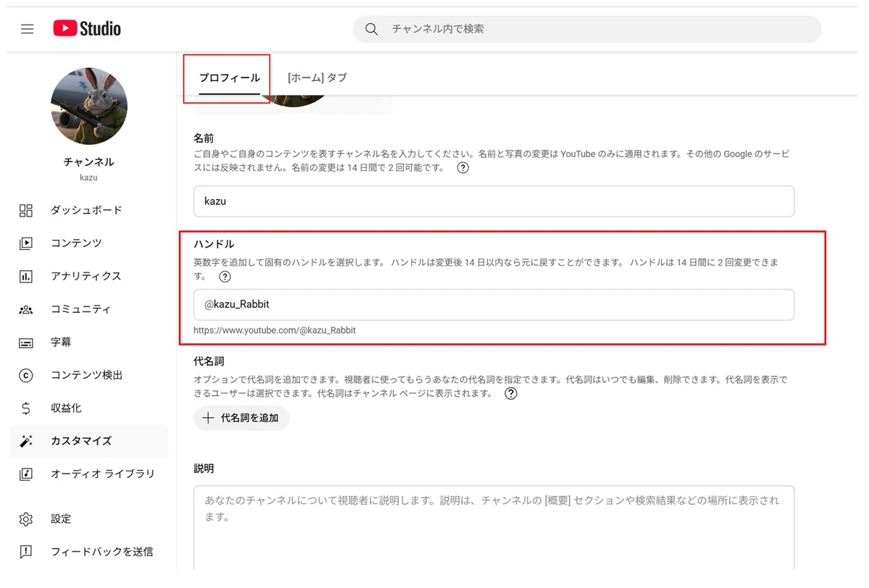Click the help icon beside 代名詞 description

[x=511, y=394]
